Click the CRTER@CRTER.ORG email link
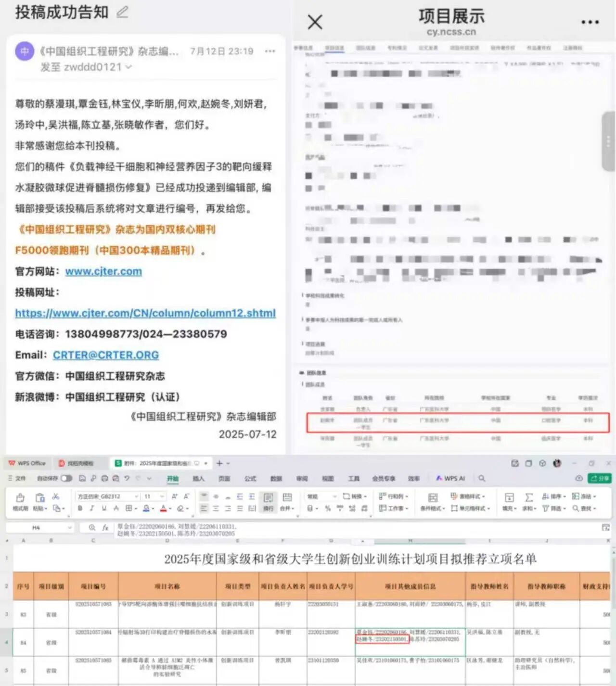The height and width of the screenshot is (686, 616). pos(105,355)
